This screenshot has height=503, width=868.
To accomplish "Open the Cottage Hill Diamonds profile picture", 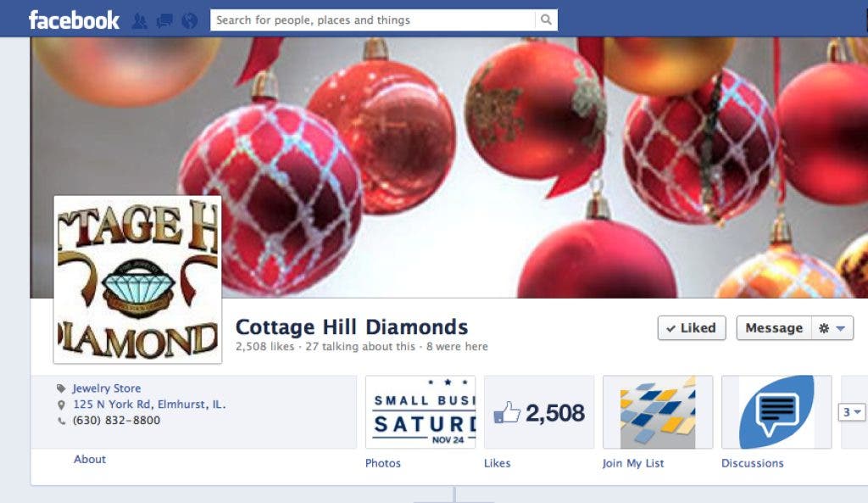I will pos(138,280).
